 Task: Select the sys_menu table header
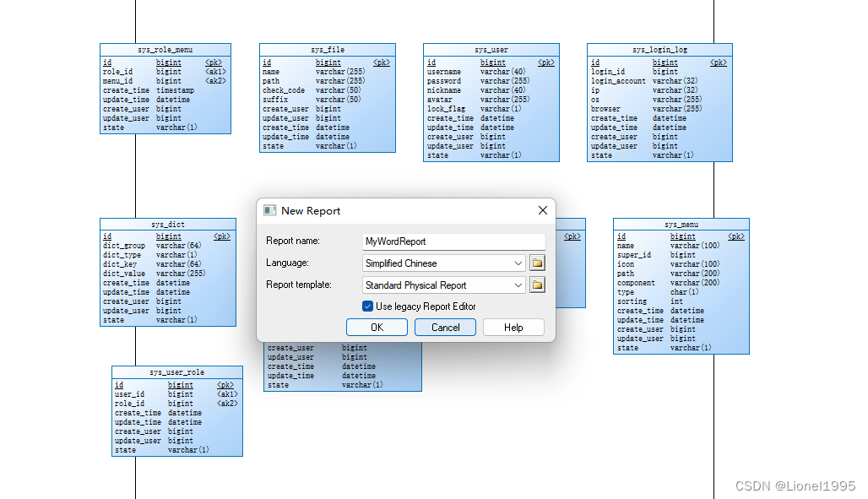[x=681, y=225]
